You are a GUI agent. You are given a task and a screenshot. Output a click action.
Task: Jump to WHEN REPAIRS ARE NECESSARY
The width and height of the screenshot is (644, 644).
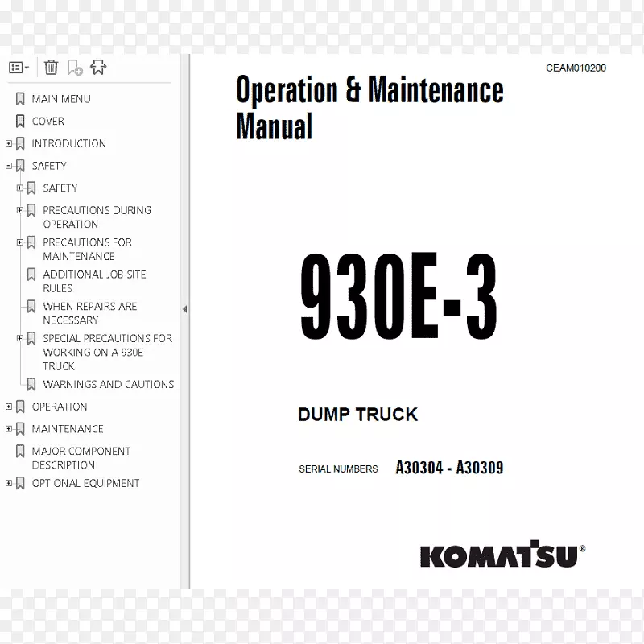click(x=90, y=313)
